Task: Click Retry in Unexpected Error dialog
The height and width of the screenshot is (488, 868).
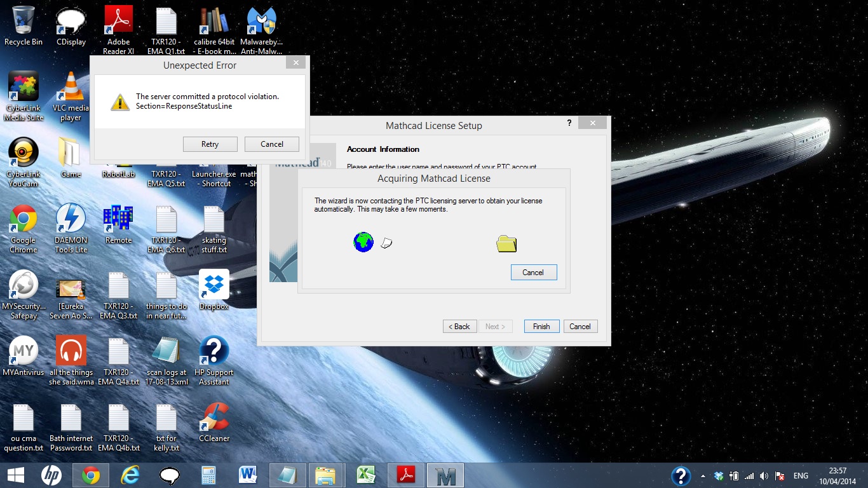Action: 210,144
